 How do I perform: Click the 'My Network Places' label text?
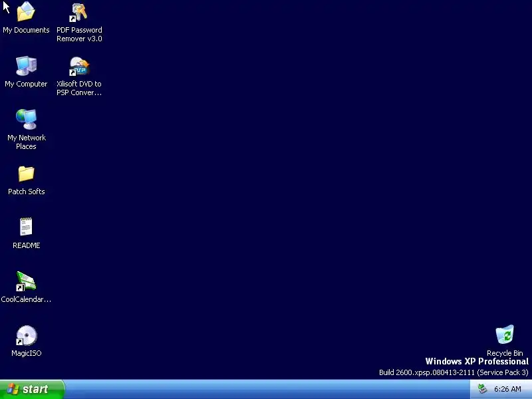pyautogui.click(x=26, y=142)
